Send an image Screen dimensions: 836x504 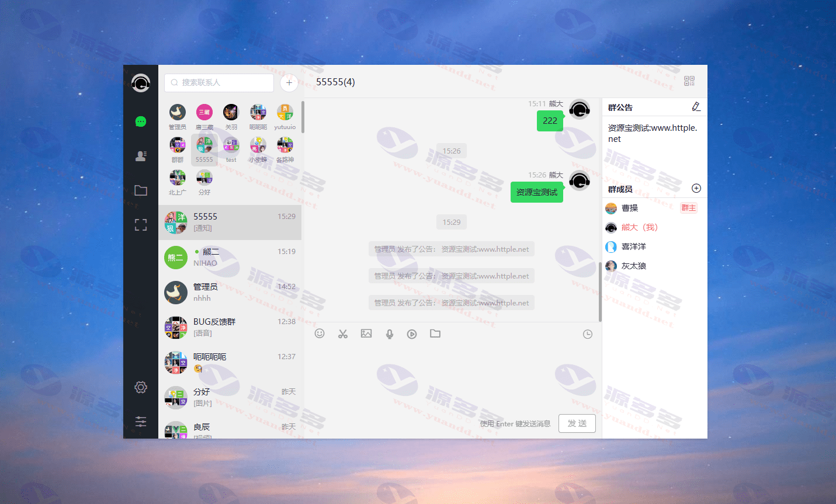coord(366,333)
